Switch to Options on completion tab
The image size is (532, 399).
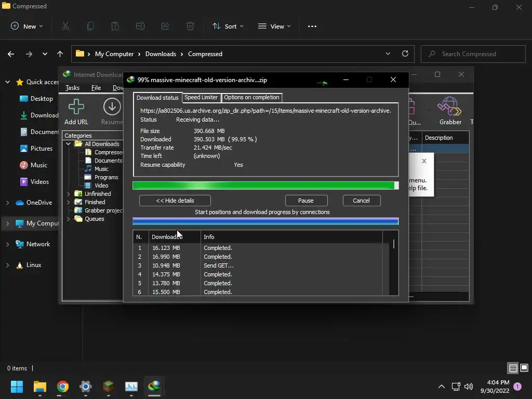tap(251, 97)
